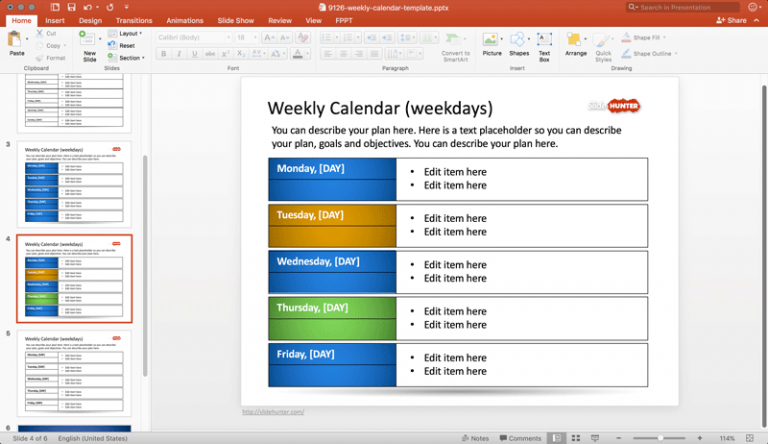The width and height of the screenshot is (768, 444).
Task: Open the Section dropdown
Action: tap(131, 58)
